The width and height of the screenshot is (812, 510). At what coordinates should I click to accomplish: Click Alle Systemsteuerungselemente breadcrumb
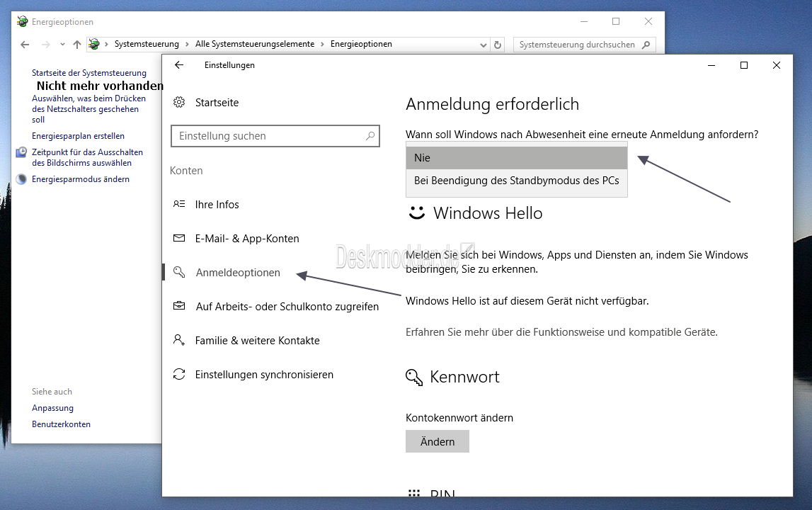(x=255, y=44)
